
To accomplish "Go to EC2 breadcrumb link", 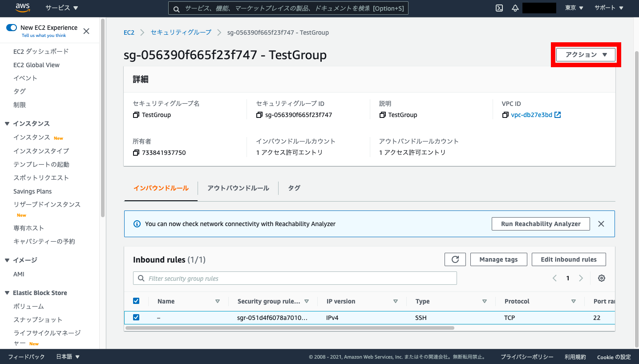I will (129, 32).
